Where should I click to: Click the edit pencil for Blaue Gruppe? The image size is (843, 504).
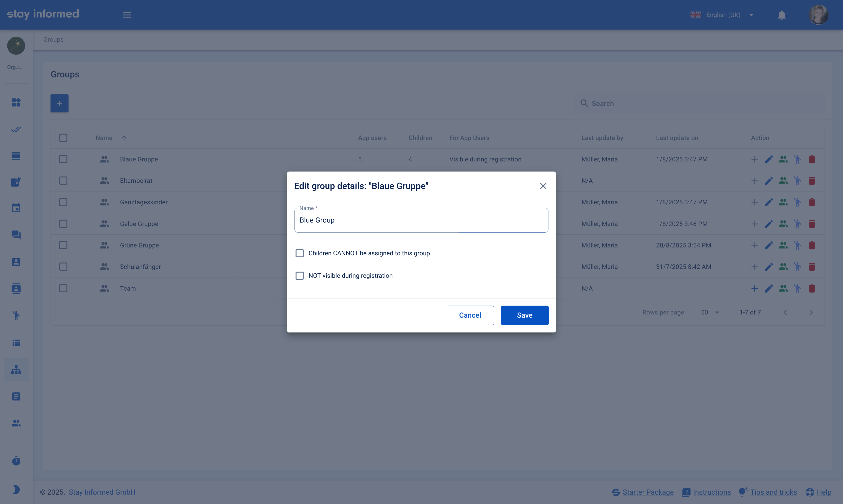point(769,159)
